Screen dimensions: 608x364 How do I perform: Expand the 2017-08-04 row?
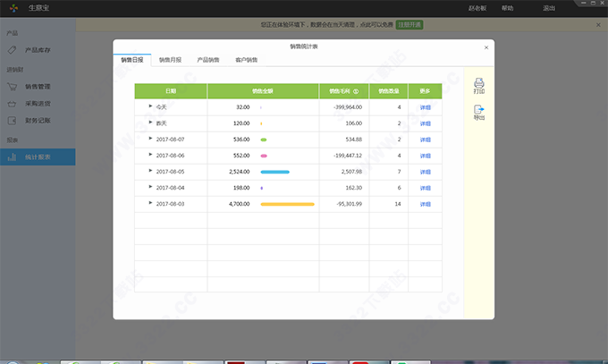pos(150,187)
